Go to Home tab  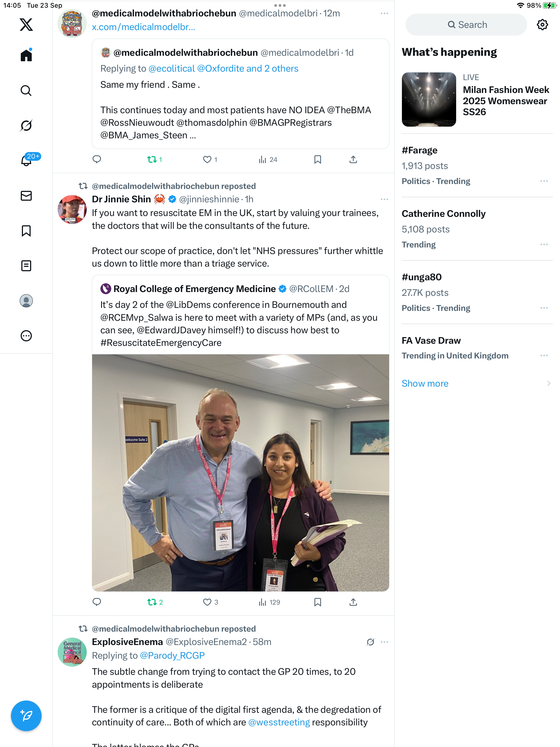[26, 55]
